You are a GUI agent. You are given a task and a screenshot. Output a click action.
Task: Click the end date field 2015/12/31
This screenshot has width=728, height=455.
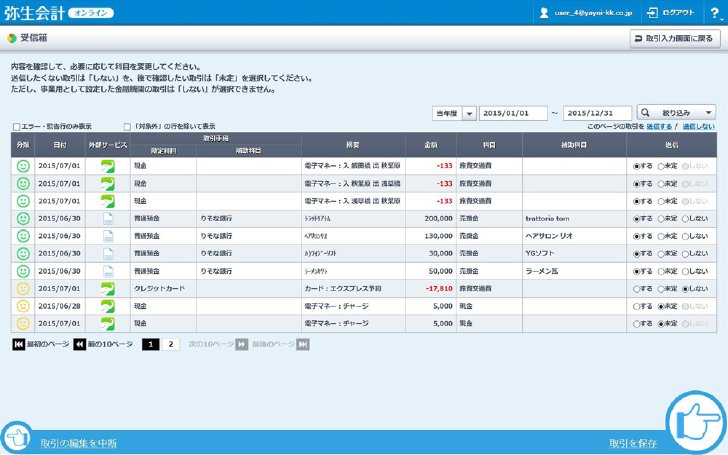(597, 113)
